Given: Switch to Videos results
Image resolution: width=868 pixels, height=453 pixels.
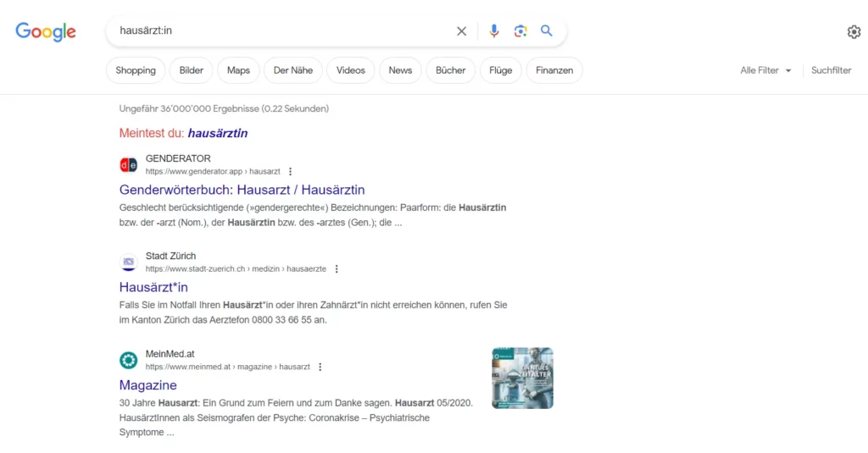Looking at the screenshot, I should (350, 70).
